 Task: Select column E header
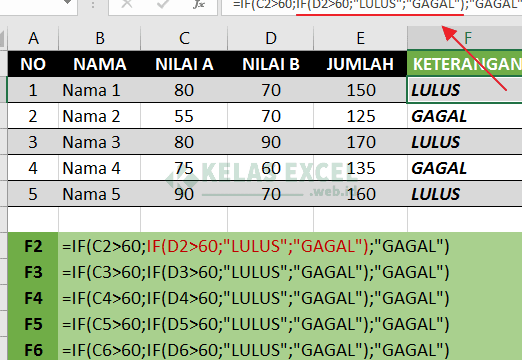coord(360,38)
